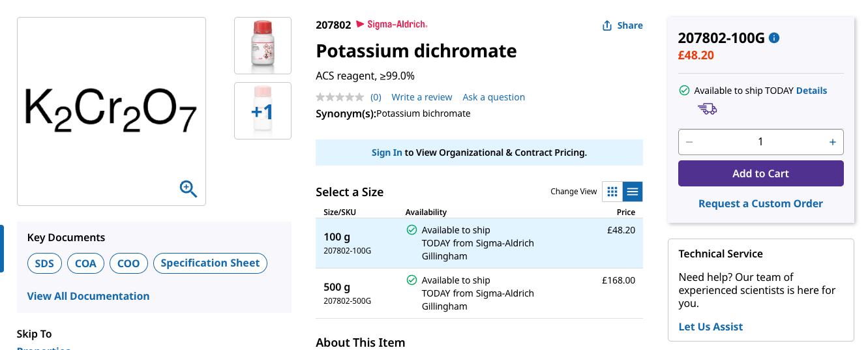The image size is (868, 350).
Task: Open the bottle product thumbnail
Action: (263, 46)
